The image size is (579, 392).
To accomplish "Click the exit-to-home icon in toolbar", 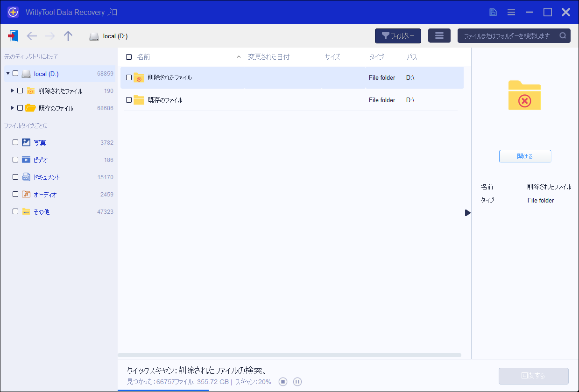I will tap(13, 36).
